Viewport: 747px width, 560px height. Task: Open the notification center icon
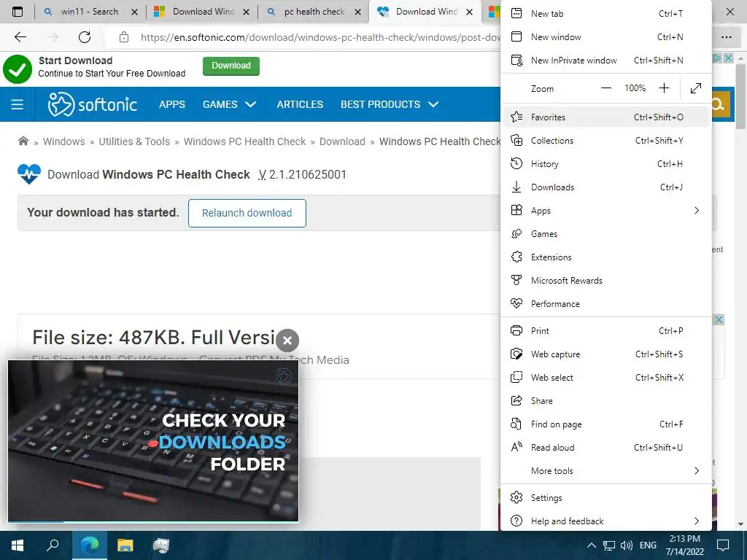723,545
